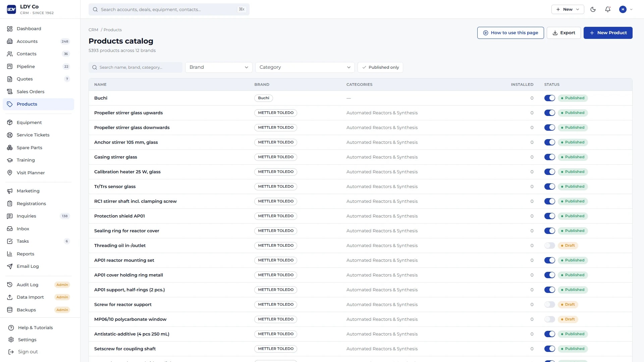The height and width of the screenshot is (362, 644).
Task: Focus the product name search field
Action: [x=136, y=67]
